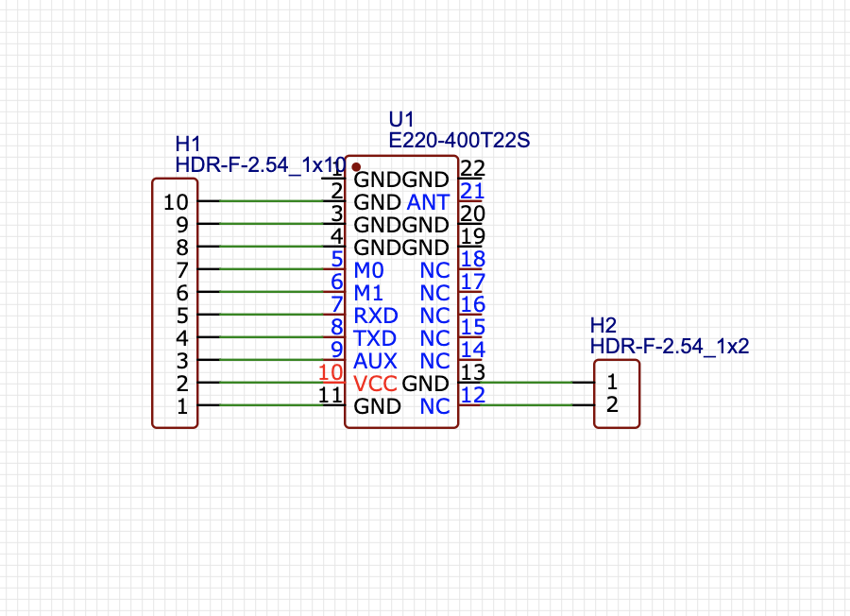
Task: Click the wire from H1 pin 10 to U1
Action: [x=271, y=201]
